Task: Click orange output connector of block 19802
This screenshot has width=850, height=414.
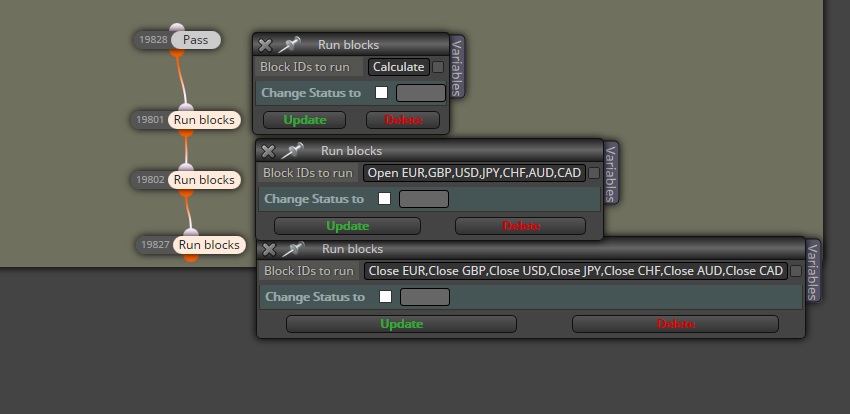Action: click(186, 193)
